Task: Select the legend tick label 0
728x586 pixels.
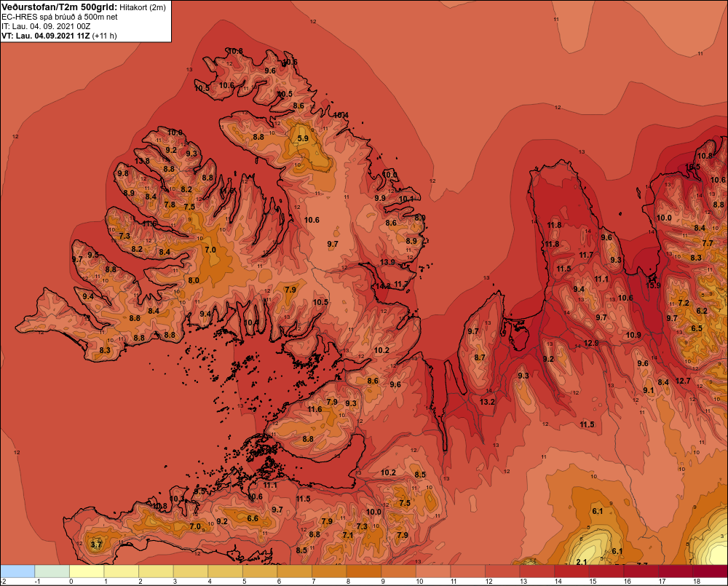Action: (x=71, y=582)
